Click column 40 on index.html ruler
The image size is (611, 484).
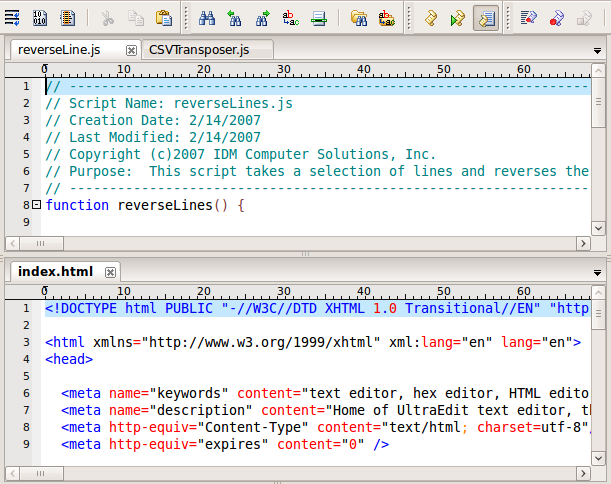(x=364, y=291)
